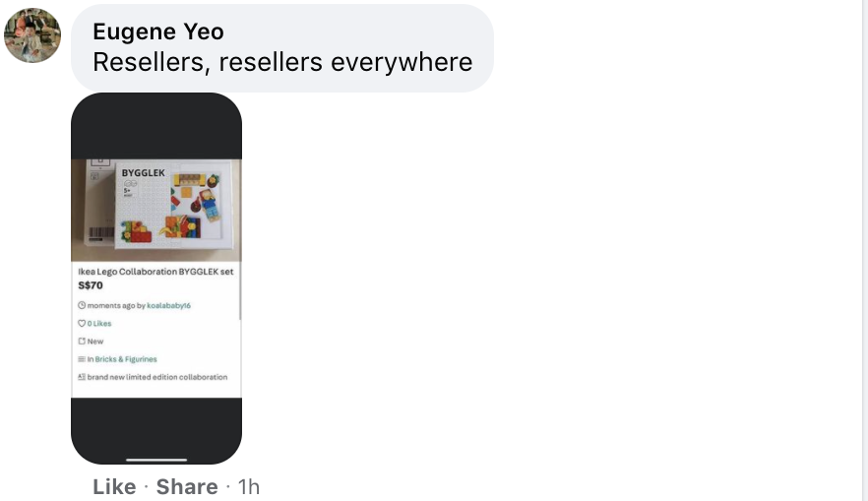
Task: Click the description icon before brand new limited edition
Action: point(82,377)
